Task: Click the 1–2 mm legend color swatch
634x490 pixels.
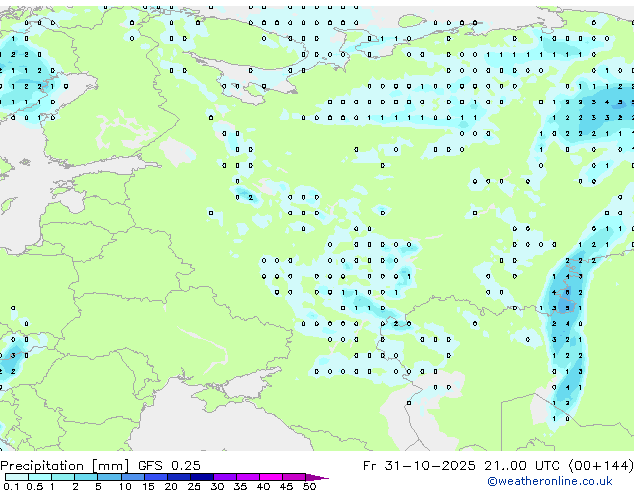Action: click(63, 477)
